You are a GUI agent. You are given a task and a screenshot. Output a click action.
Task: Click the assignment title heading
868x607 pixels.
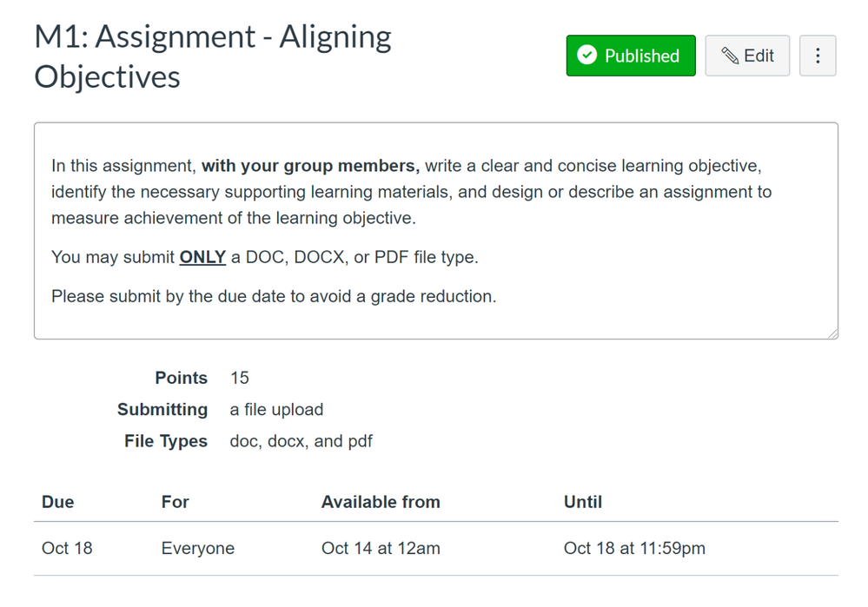click(x=213, y=56)
